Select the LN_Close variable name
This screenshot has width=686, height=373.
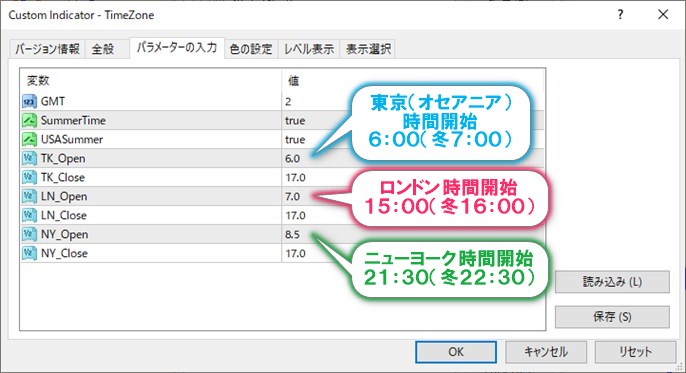63,216
